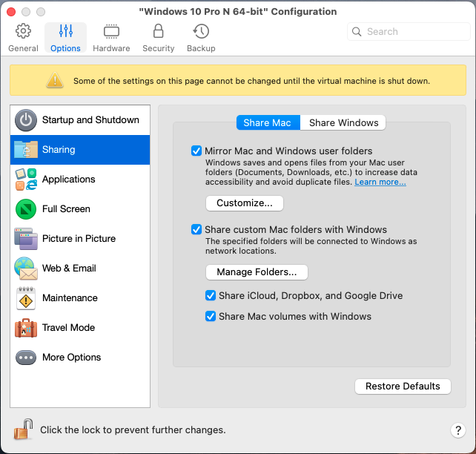Focus the Search input field
The image size is (476, 454).
(x=409, y=32)
